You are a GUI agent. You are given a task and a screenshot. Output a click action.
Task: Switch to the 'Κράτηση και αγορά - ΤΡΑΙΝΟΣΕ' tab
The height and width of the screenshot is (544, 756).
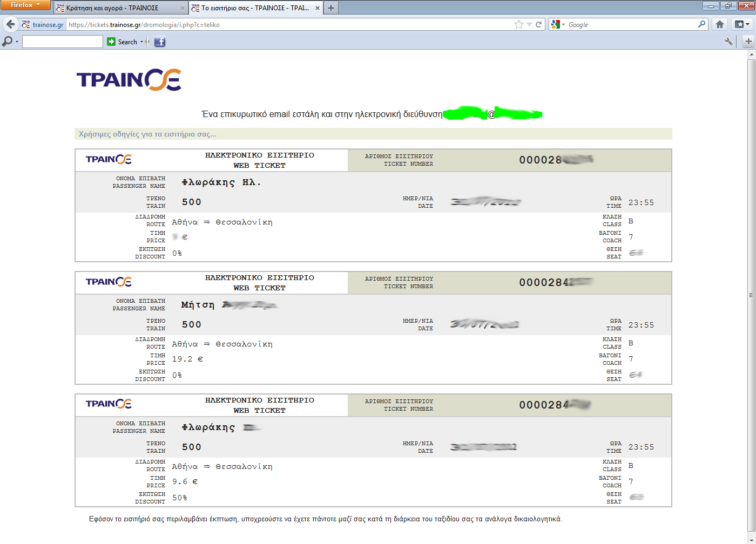(122, 8)
